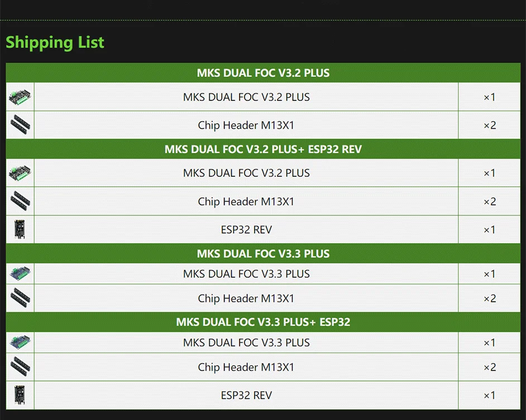Click the green board thumbnail in first section
Screen dimensions: 526x420
point(20,97)
